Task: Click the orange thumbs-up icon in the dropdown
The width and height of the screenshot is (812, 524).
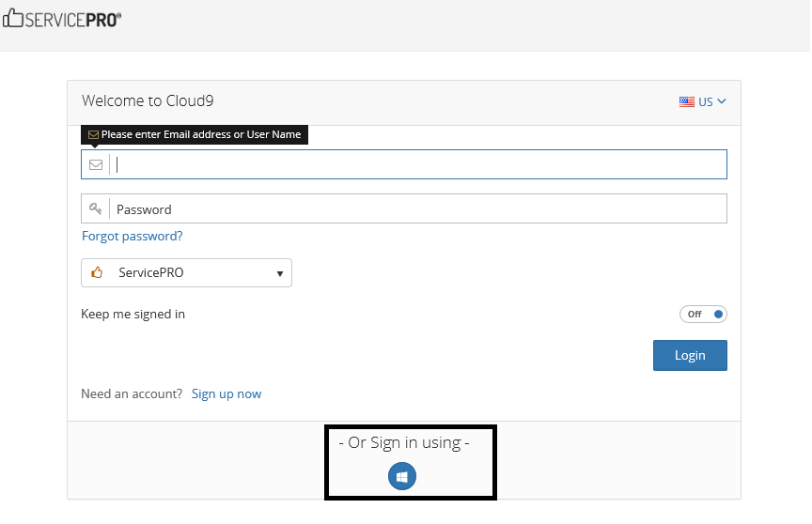Action: (97, 273)
